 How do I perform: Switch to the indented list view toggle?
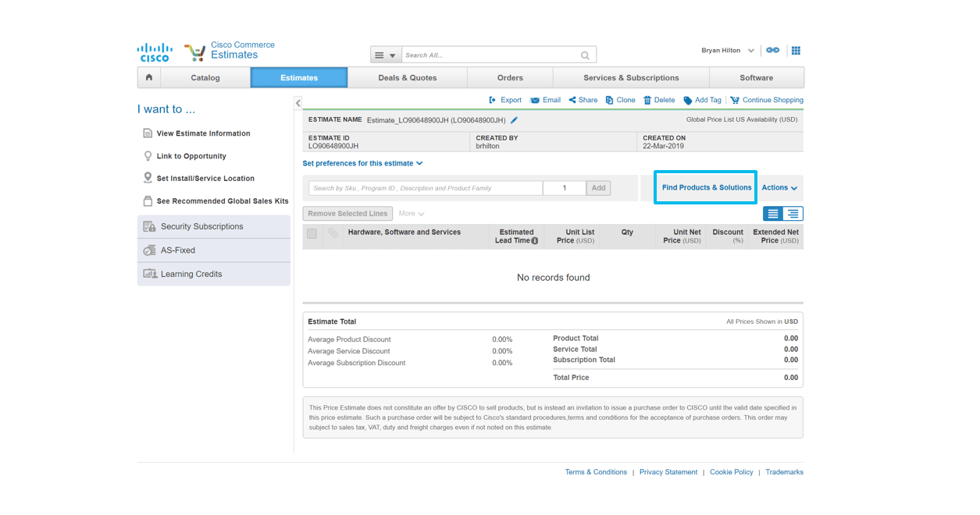(793, 214)
